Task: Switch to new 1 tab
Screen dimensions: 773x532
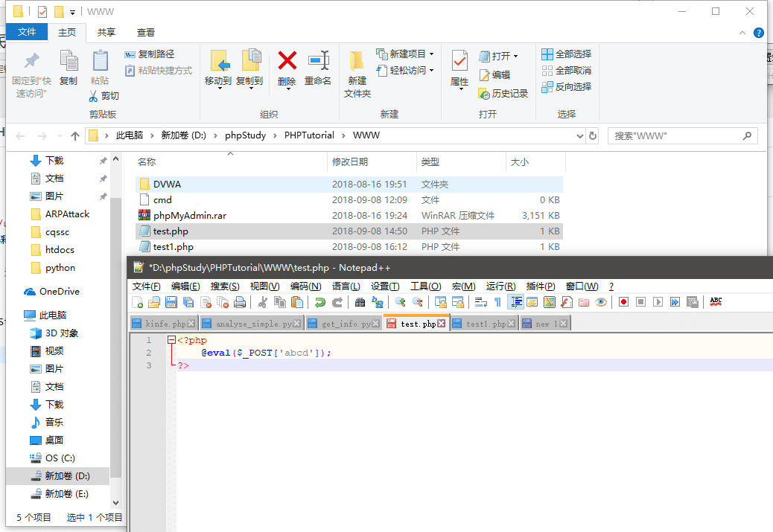Action: pos(544,324)
